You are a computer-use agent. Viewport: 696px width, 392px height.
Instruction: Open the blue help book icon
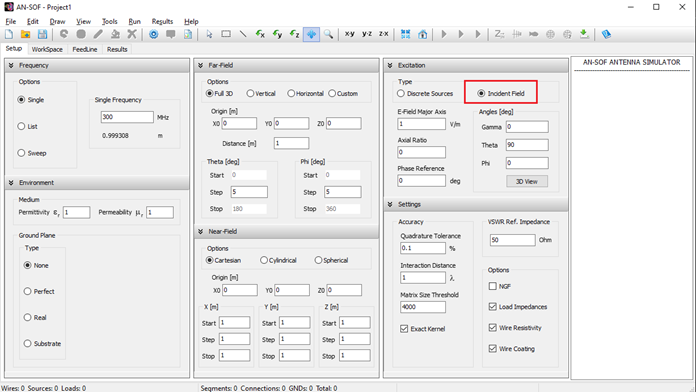(x=606, y=34)
